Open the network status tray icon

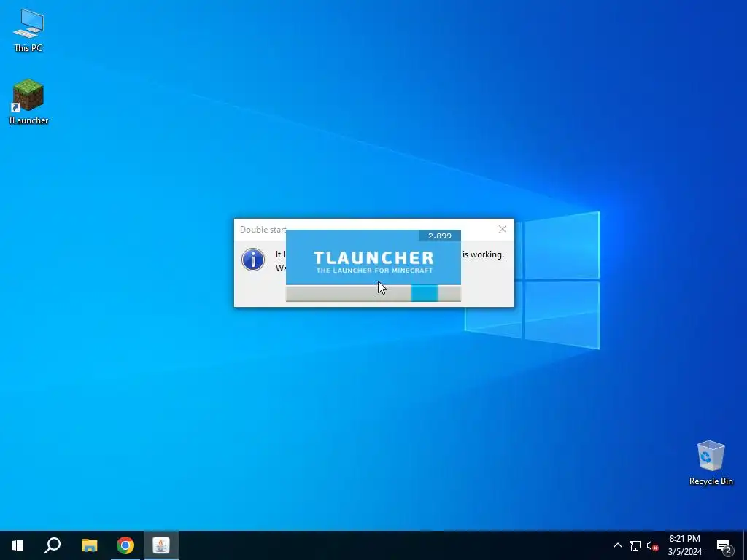point(635,545)
